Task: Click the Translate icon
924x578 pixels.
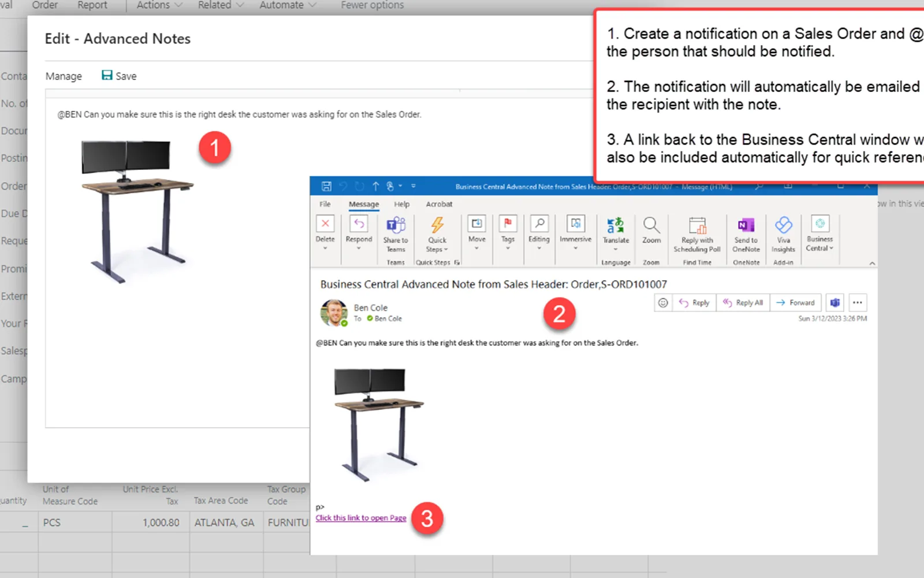Action: pyautogui.click(x=616, y=225)
